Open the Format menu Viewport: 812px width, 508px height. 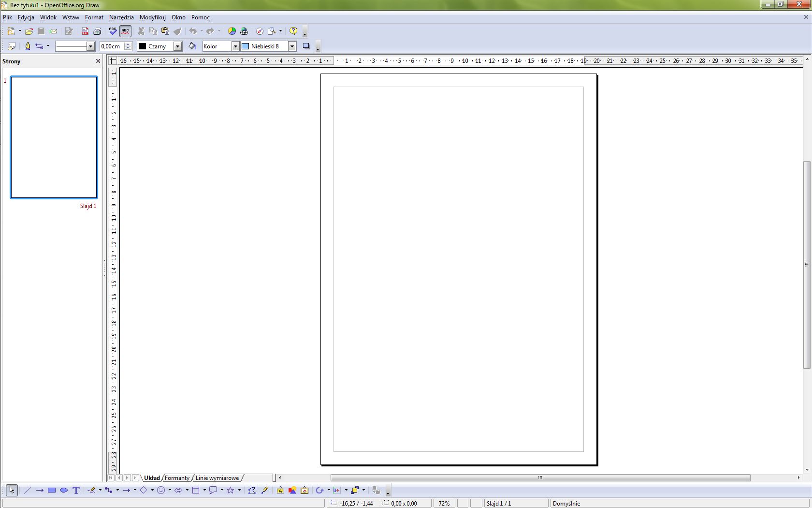[94, 17]
